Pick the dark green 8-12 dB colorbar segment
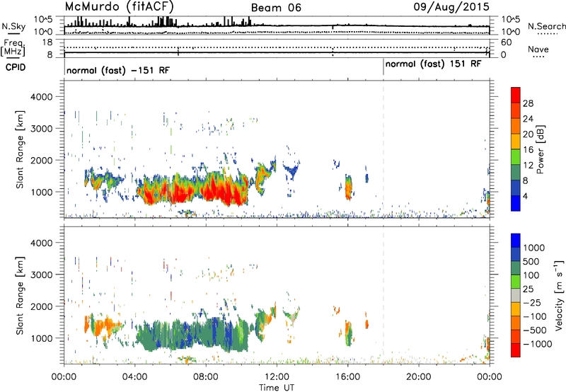566x392 pixels. [516, 173]
